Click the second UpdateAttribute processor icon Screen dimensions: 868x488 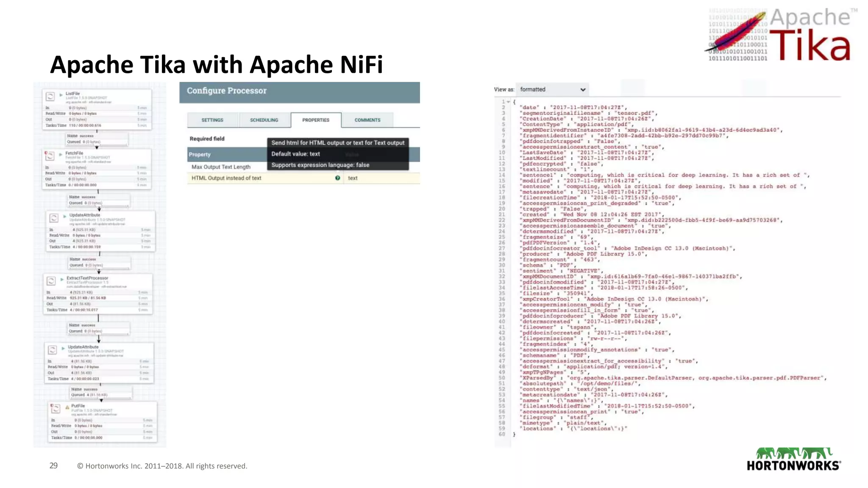52,350
